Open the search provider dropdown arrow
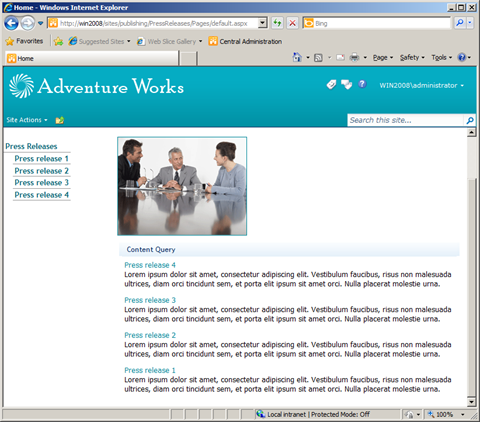Viewport: 480px width, 422px height. tap(470, 23)
